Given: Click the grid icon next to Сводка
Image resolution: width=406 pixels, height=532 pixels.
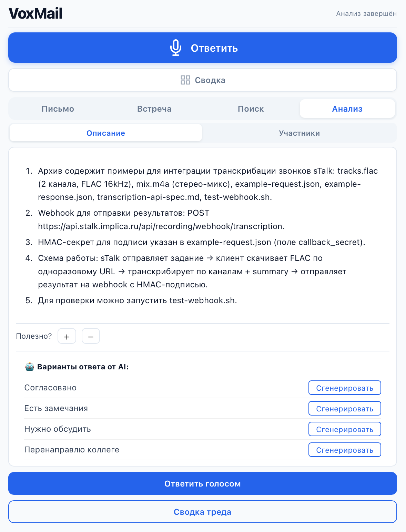Looking at the screenshot, I should point(185,80).
